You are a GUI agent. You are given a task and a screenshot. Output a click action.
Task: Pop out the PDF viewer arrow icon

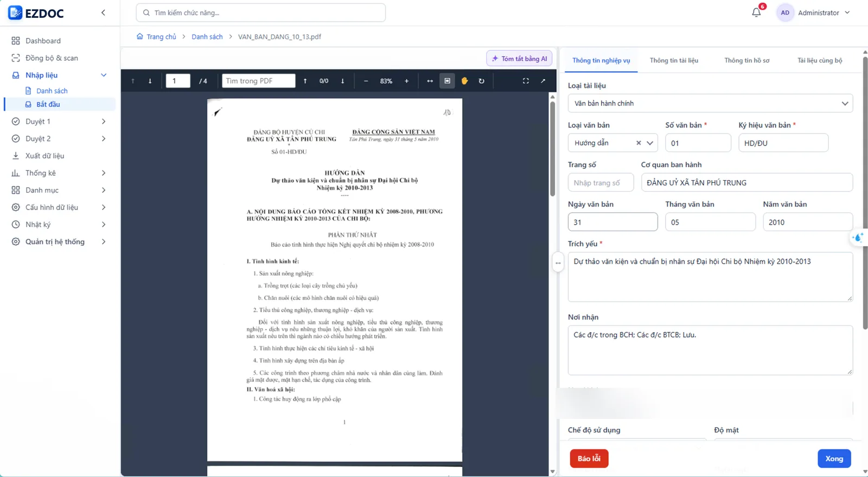[x=543, y=81]
